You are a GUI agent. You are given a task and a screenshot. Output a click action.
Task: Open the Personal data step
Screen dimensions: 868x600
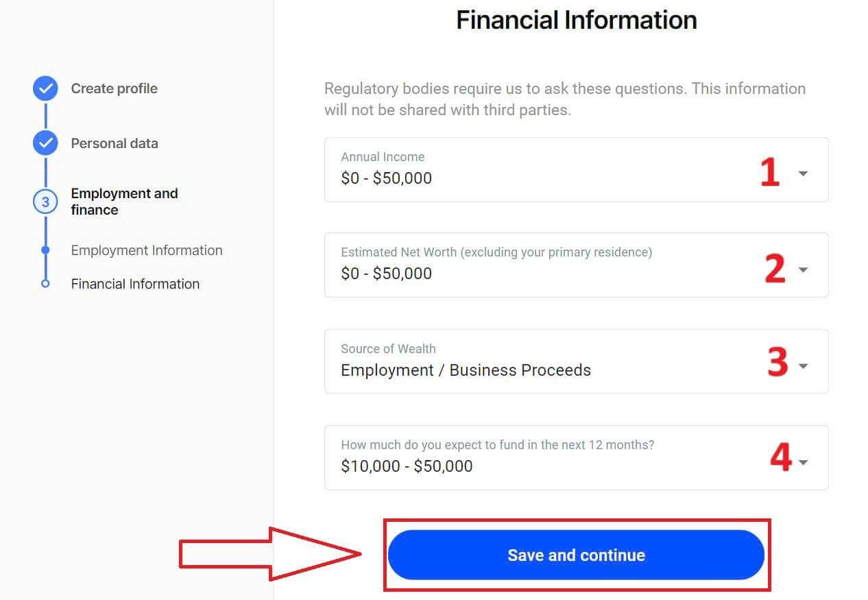click(114, 143)
